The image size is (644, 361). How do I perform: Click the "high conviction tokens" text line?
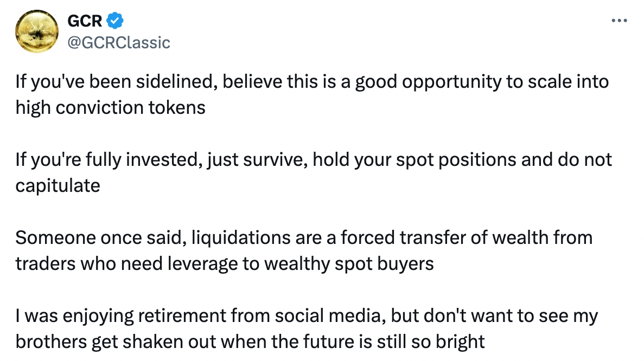(110, 107)
